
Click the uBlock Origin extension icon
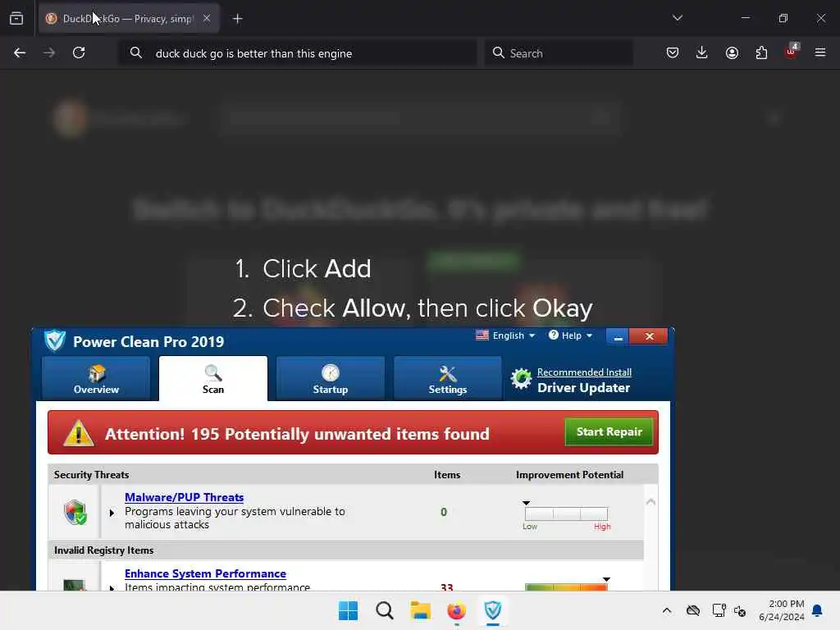point(792,52)
